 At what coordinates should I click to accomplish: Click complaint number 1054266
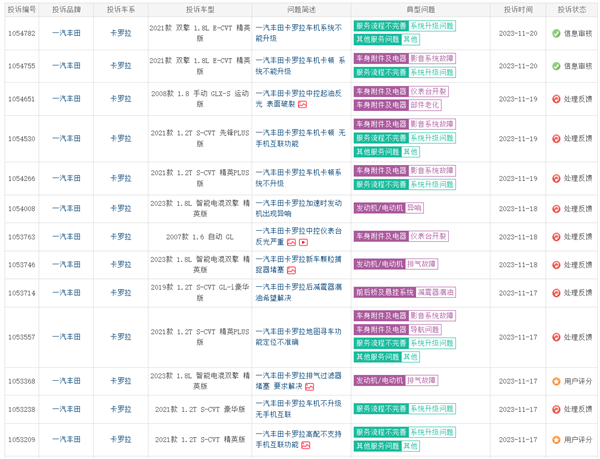click(x=21, y=178)
